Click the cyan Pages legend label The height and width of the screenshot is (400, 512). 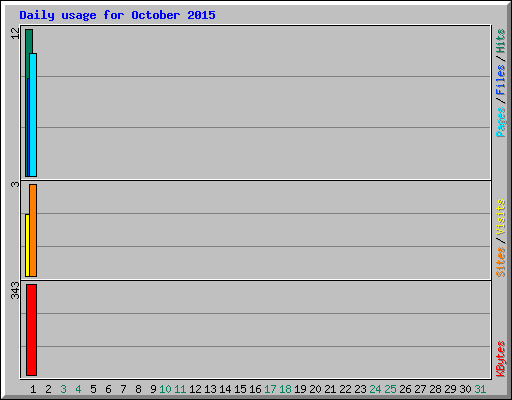[500, 122]
